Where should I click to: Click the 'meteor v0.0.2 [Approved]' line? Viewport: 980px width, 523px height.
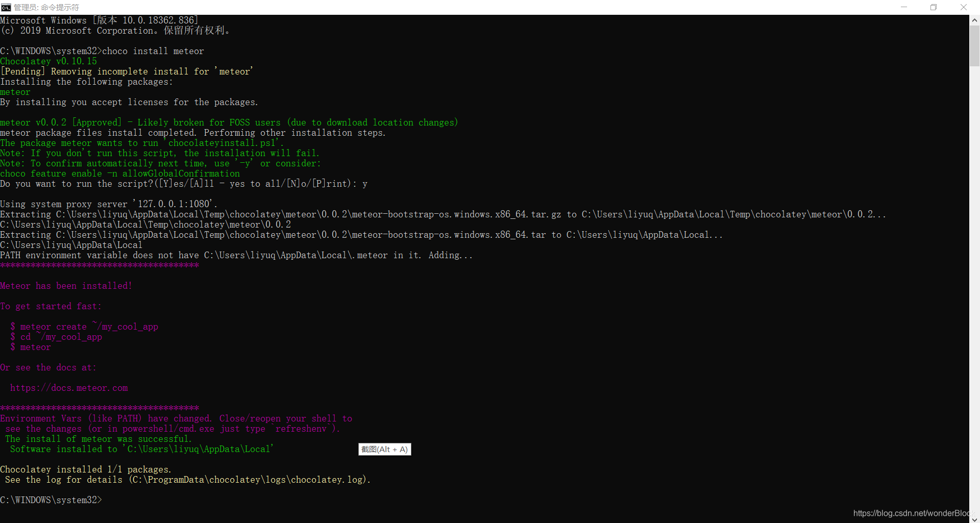click(x=229, y=122)
